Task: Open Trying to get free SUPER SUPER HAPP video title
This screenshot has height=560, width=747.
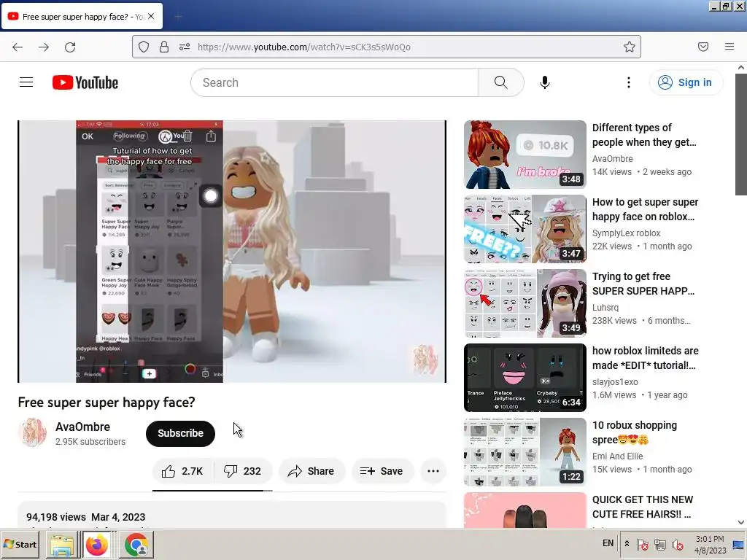Action: coord(643,284)
